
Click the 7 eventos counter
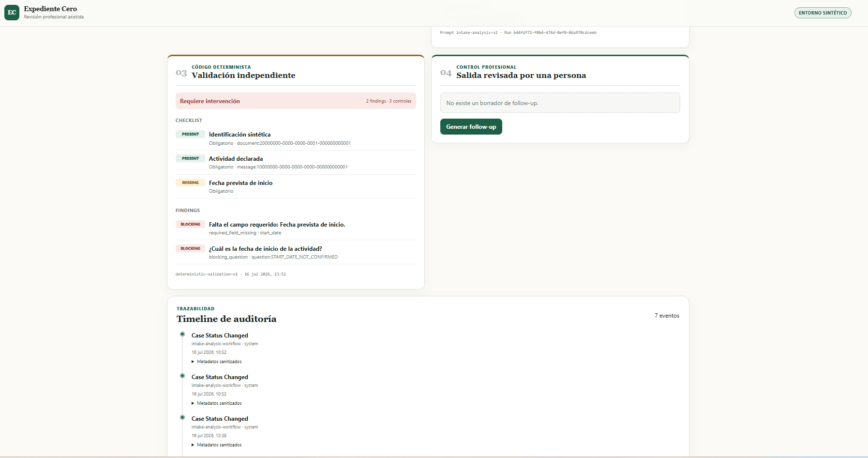click(667, 316)
